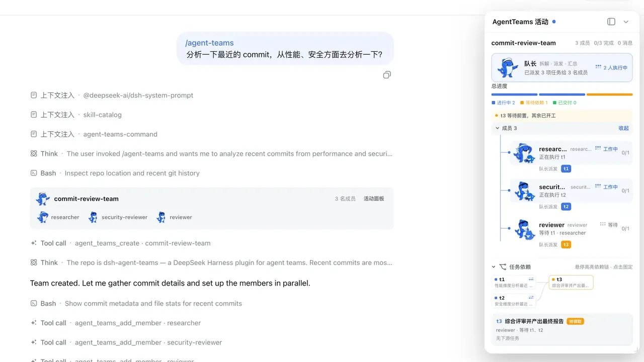
Task: Open the 活动面板 link on the team card
Action: (x=374, y=199)
